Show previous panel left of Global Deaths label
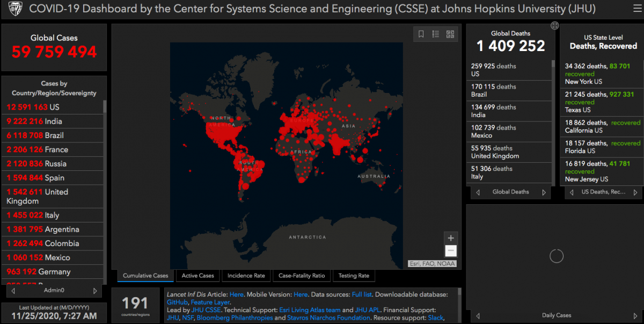The image size is (644, 324). pos(478,192)
